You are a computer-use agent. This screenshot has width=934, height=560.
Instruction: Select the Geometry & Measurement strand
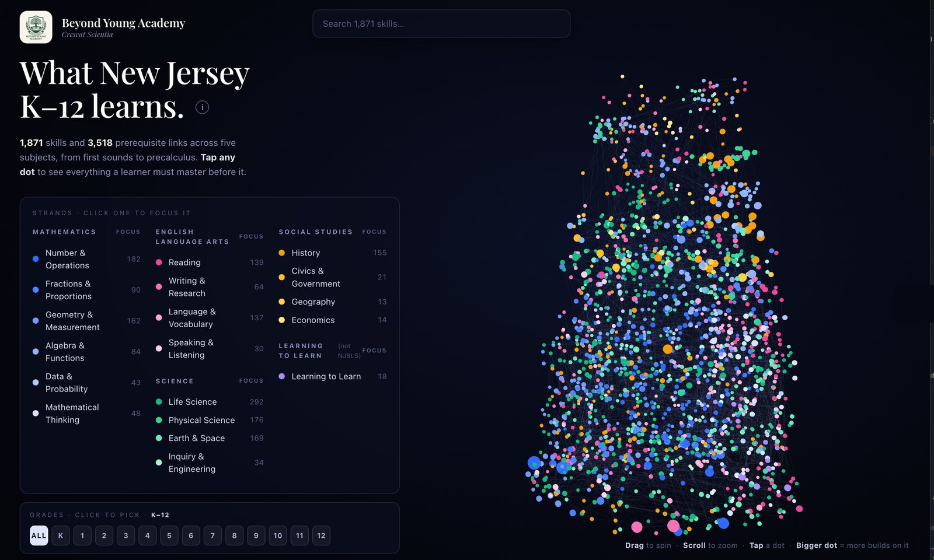pyautogui.click(x=86, y=321)
